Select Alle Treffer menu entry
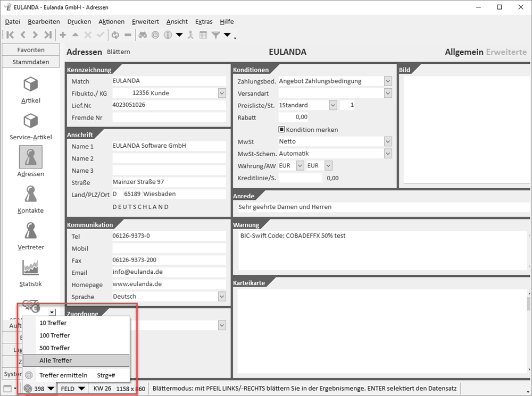Image resolution: width=532 pixels, height=396 pixels. [x=76, y=360]
